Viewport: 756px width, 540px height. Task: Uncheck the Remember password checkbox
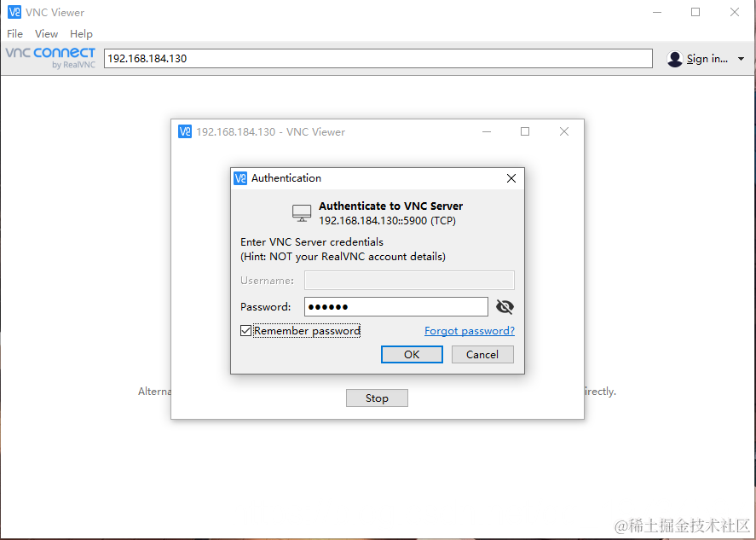pos(246,330)
